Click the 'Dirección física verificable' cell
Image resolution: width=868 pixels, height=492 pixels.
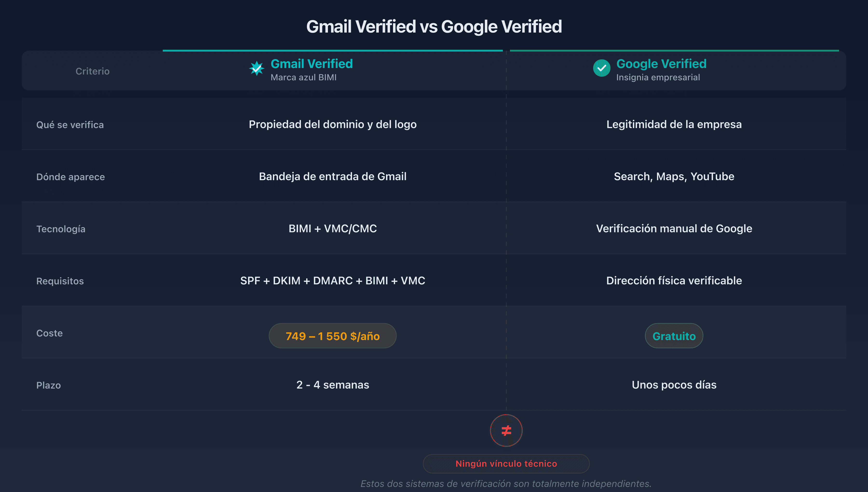coord(674,280)
